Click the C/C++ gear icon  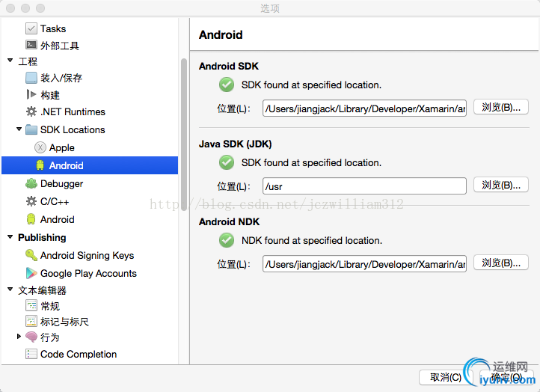coord(31,201)
